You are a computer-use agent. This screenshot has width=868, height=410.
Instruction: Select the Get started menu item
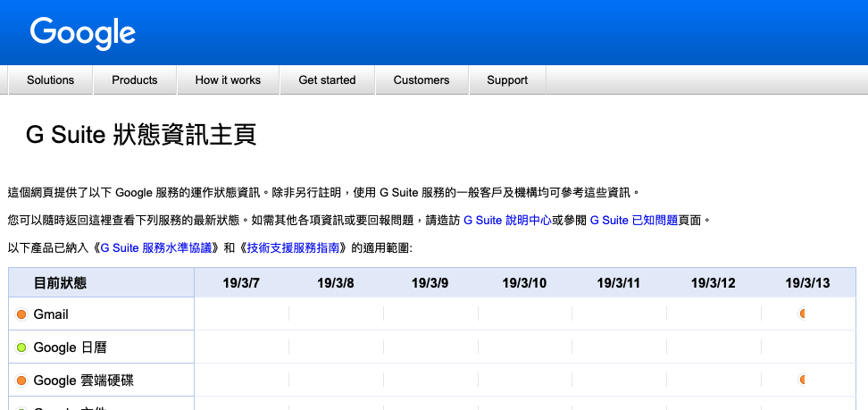327,80
